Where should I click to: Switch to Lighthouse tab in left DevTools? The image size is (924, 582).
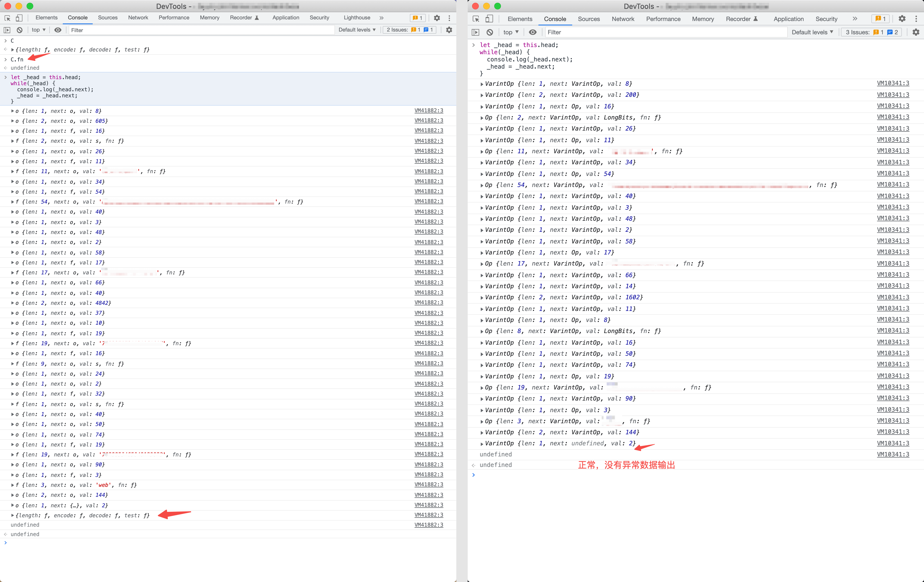coord(357,18)
